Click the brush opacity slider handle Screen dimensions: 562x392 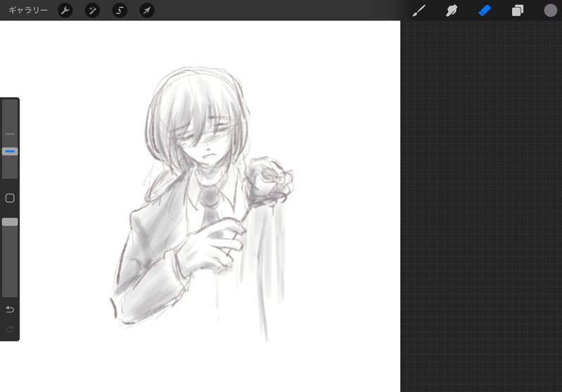pos(10,222)
